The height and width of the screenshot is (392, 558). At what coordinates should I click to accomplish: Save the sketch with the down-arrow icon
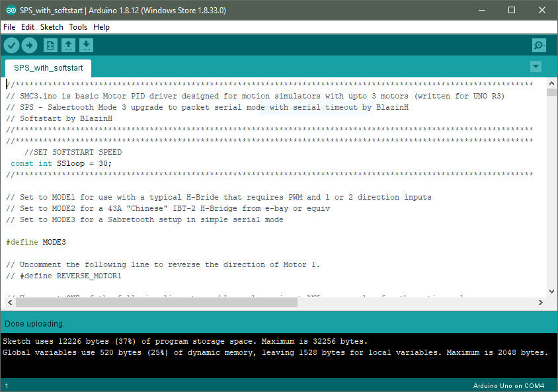pyautogui.click(x=86, y=46)
